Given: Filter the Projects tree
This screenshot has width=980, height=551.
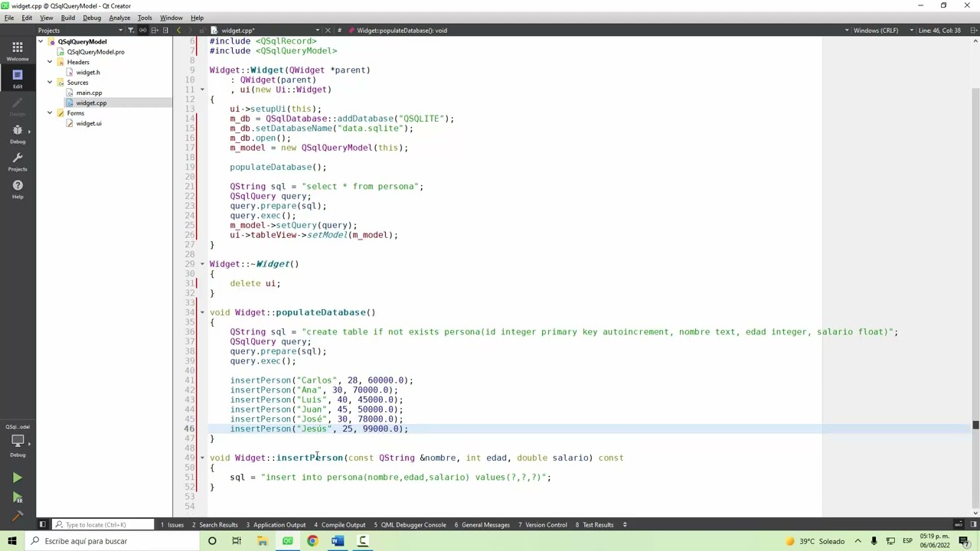Looking at the screenshot, I should [x=131, y=31].
